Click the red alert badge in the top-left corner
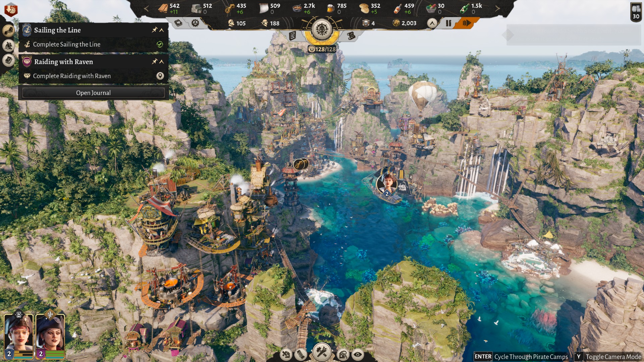Screen dimensions: 644x362 [10, 10]
